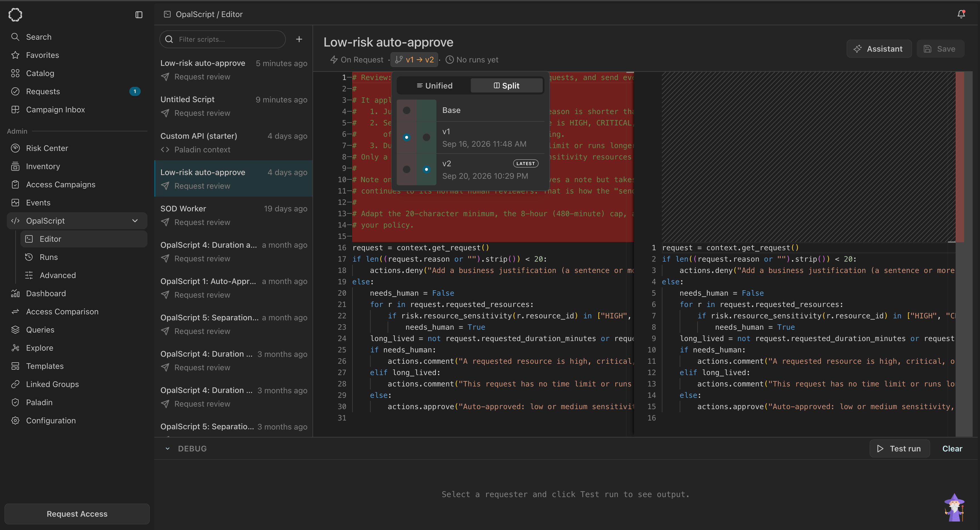Open the notifications bell
The height and width of the screenshot is (530, 980).
[961, 14]
